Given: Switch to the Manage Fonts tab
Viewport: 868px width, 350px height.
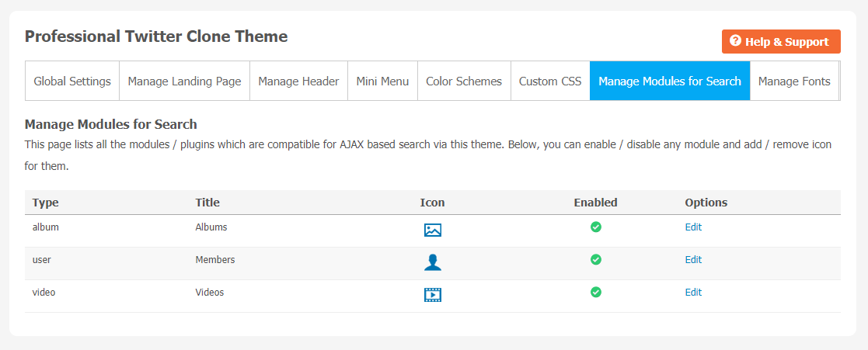Looking at the screenshot, I should tap(794, 81).
